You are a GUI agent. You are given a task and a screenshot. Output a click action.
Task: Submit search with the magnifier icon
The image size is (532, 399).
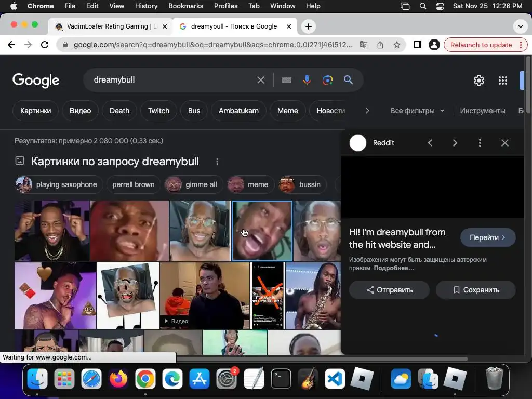348,80
